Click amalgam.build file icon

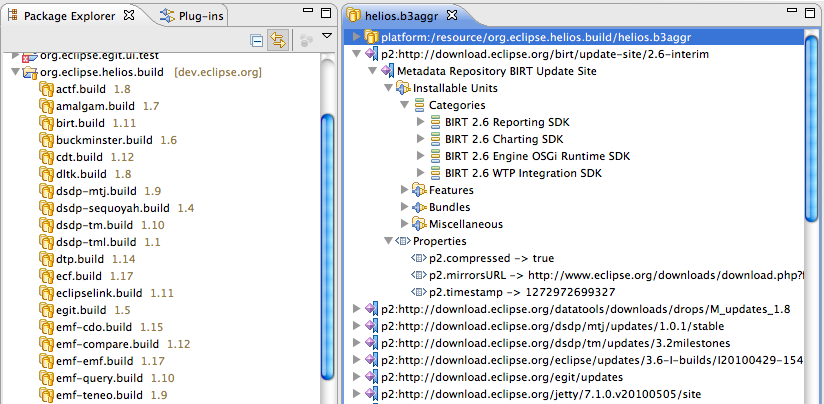pyautogui.click(x=47, y=106)
